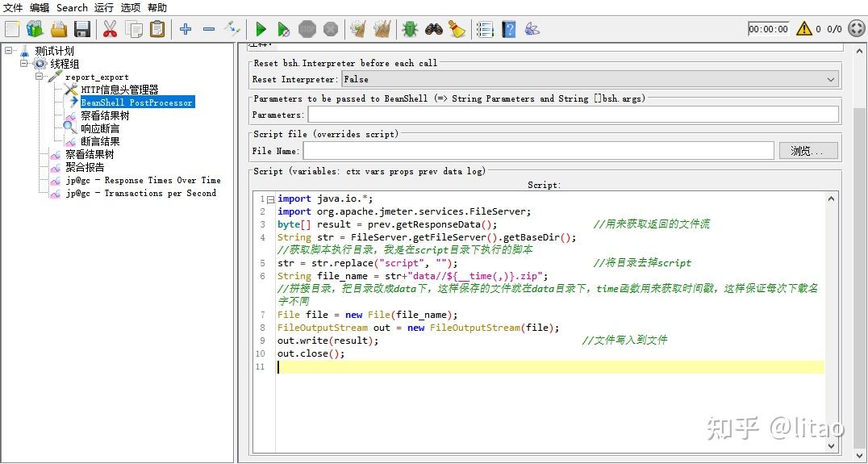Open the Search menu

(72, 8)
